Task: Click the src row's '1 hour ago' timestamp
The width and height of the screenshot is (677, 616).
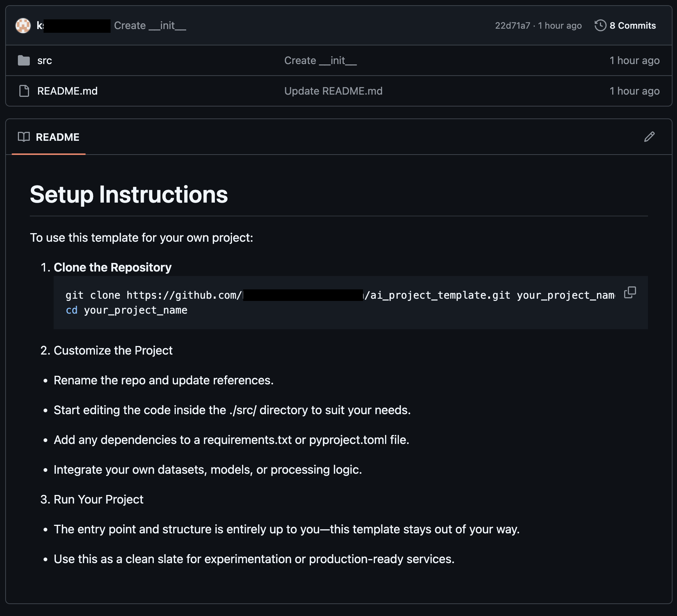Action: coord(635,60)
